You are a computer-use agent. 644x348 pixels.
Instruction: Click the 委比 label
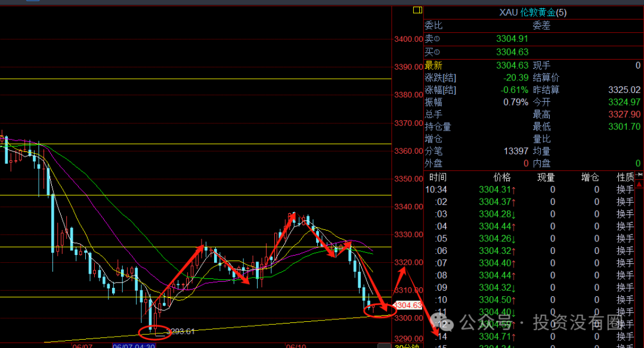pos(434,26)
